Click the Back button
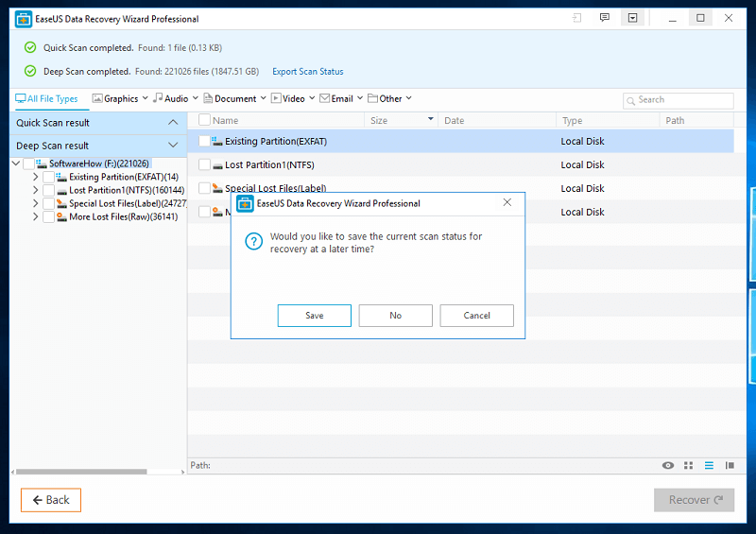 (x=51, y=500)
